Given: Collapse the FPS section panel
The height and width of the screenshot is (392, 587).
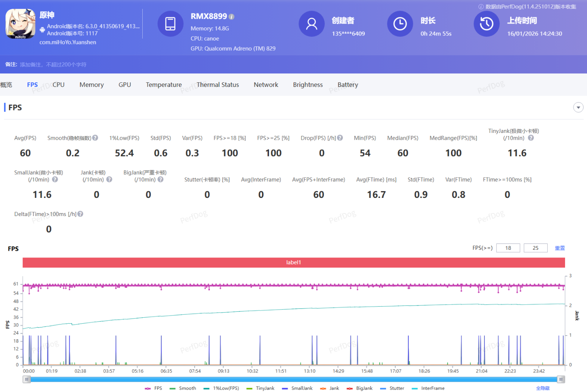Looking at the screenshot, I should click(x=578, y=108).
